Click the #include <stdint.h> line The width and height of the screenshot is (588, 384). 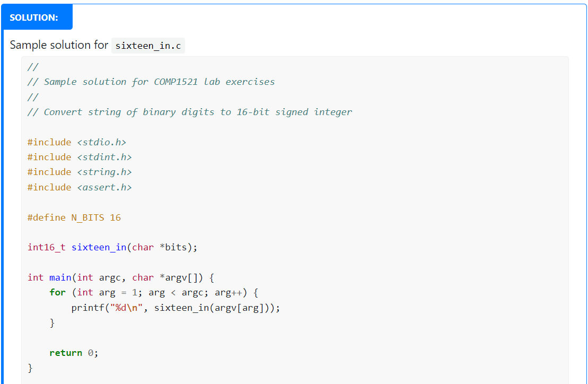pyautogui.click(x=78, y=156)
